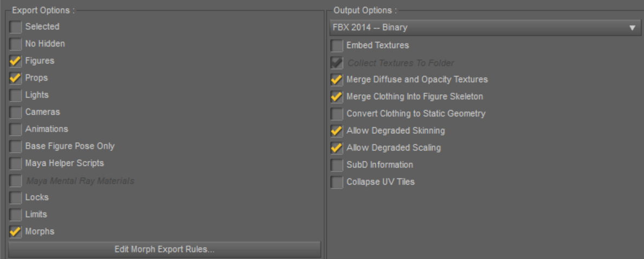The height and width of the screenshot is (259, 644).
Task: Tick the Cameras checkbox
Action: (x=16, y=112)
